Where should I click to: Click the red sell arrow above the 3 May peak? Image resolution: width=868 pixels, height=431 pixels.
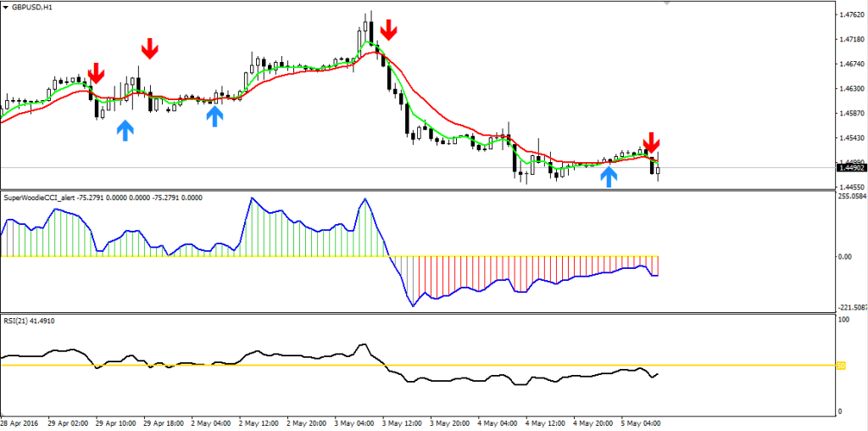tap(389, 30)
